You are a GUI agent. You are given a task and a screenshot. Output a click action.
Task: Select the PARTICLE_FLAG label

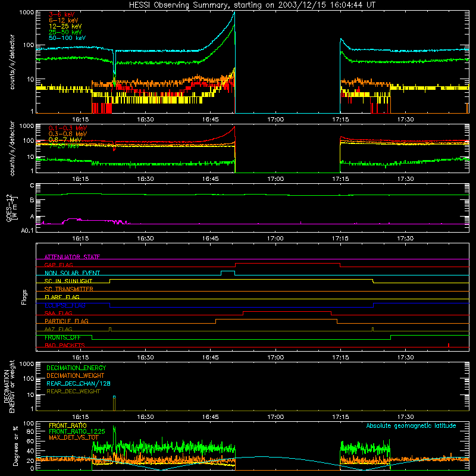67,321
